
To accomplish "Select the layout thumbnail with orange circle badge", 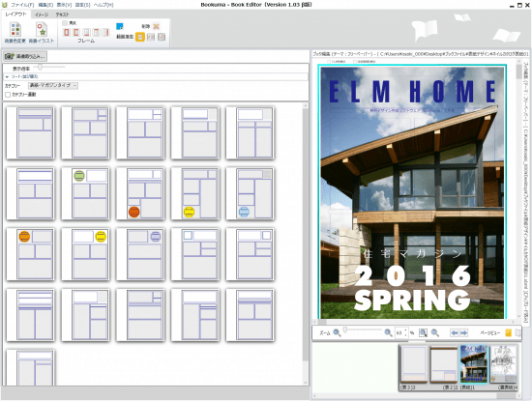I will (30, 254).
